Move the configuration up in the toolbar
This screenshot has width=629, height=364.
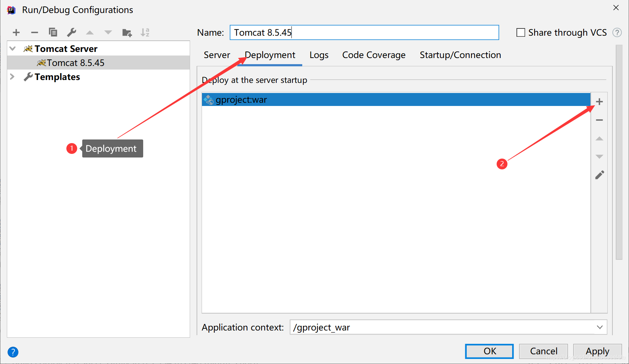point(90,32)
